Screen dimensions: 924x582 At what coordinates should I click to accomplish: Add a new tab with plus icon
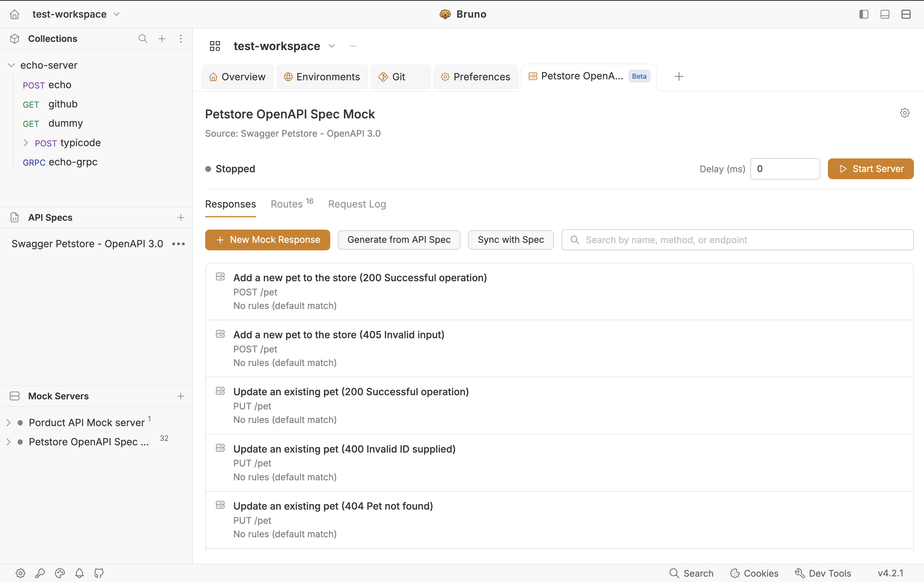tap(679, 76)
